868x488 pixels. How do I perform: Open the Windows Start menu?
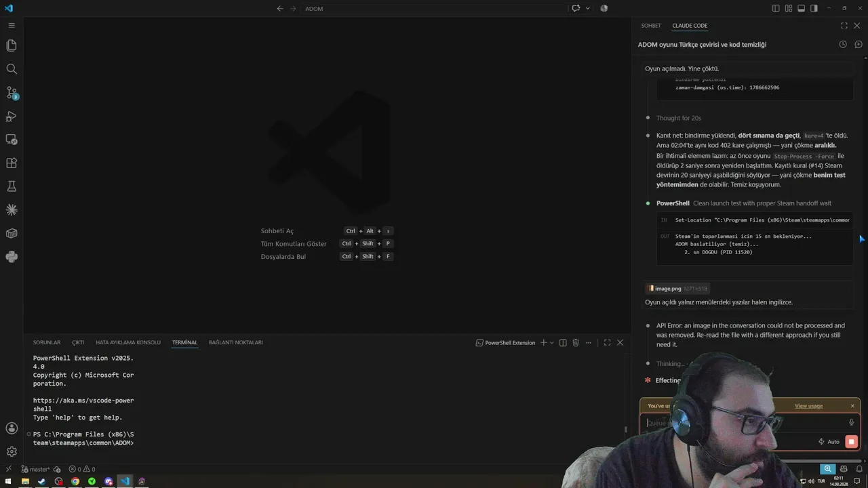click(8, 481)
